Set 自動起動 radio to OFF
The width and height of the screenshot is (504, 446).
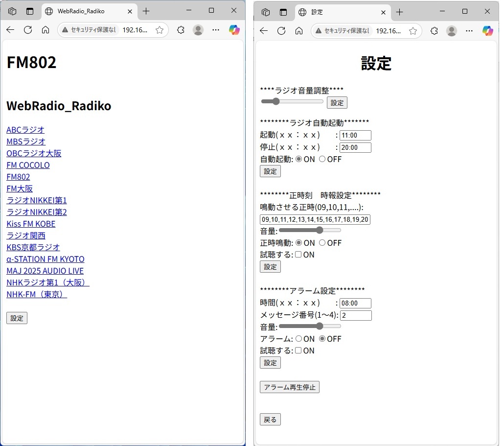322,159
